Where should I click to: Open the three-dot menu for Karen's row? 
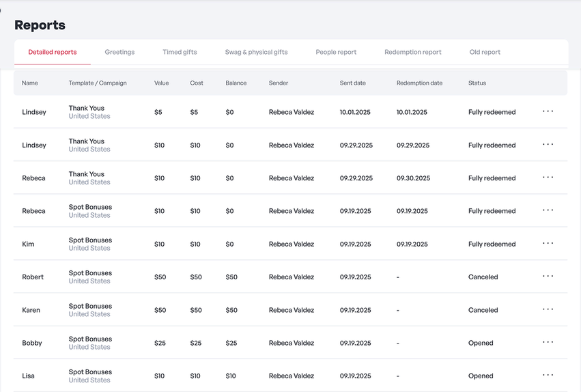(x=548, y=309)
